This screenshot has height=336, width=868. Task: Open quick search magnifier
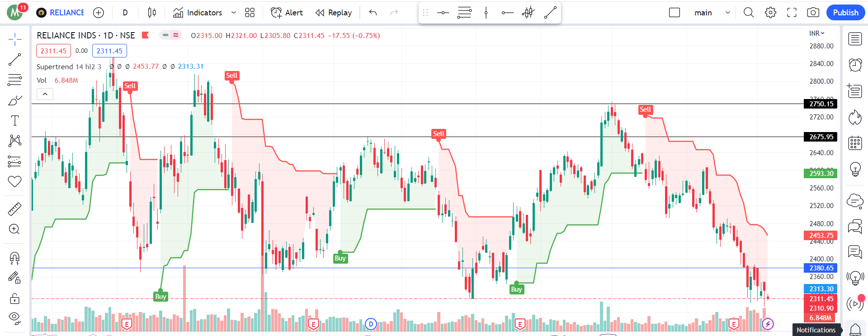tap(749, 13)
